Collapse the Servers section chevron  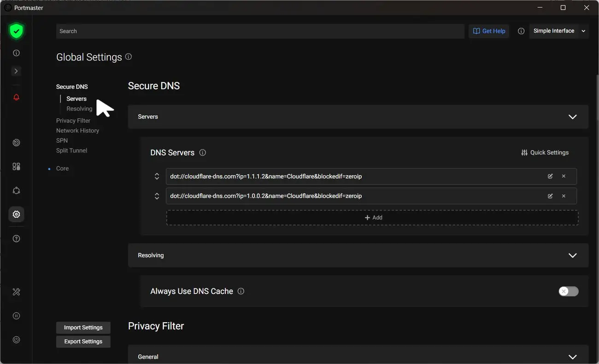pyautogui.click(x=572, y=117)
